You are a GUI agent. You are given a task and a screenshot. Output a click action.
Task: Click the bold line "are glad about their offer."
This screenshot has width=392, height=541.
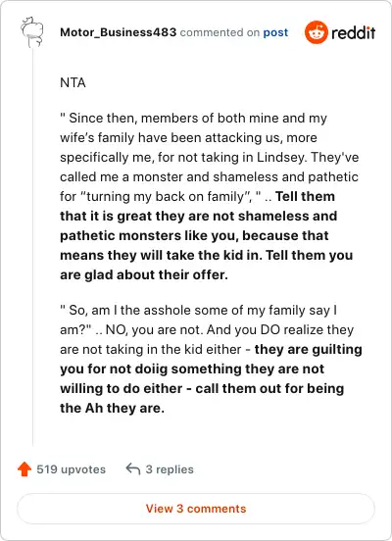pos(144,275)
